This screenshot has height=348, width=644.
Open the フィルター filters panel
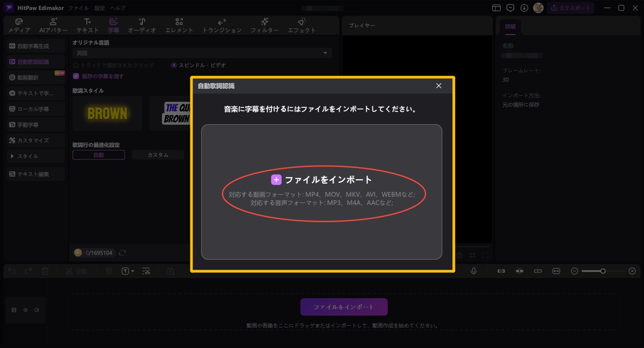265,26
